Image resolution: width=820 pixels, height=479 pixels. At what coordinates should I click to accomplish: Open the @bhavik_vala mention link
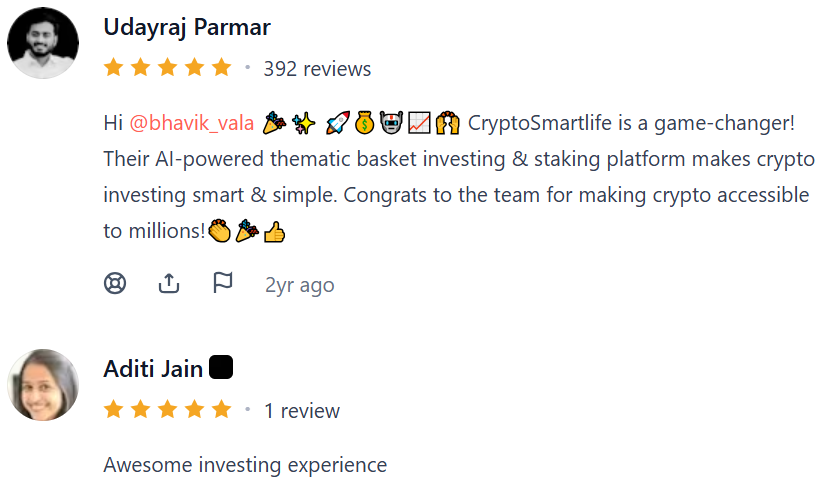point(192,124)
